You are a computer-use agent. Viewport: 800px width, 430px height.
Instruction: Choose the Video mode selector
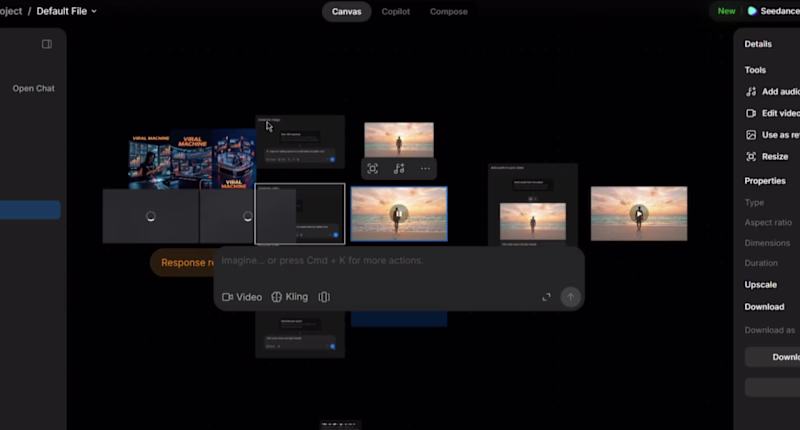tap(242, 297)
